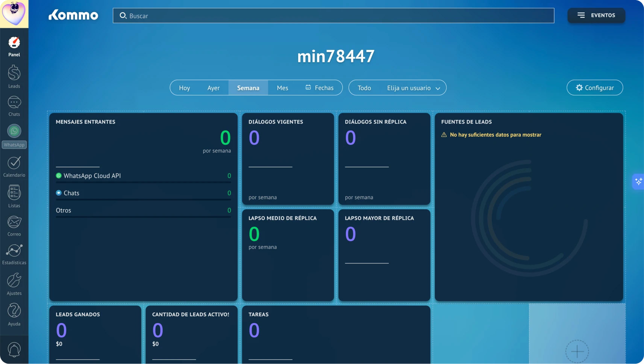Click the plus icon to add widget
644x364 pixels.
pyautogui.click(x=577, y=352)
